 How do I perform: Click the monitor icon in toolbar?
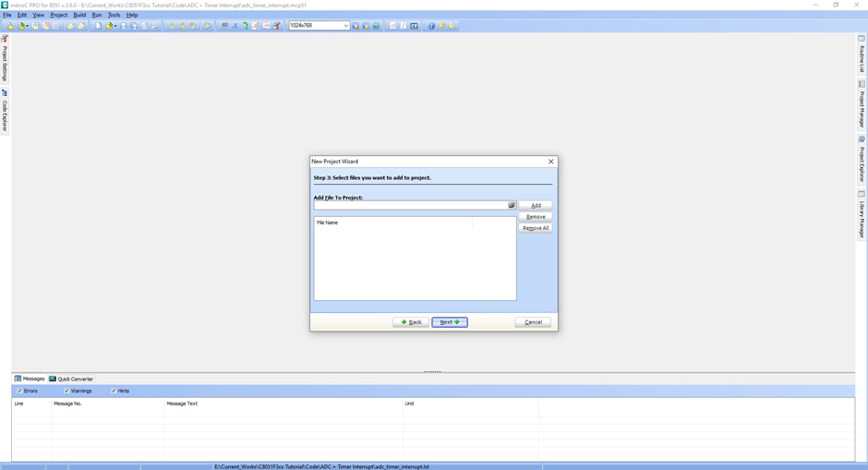pyautogui.click(x=224, y=26)
